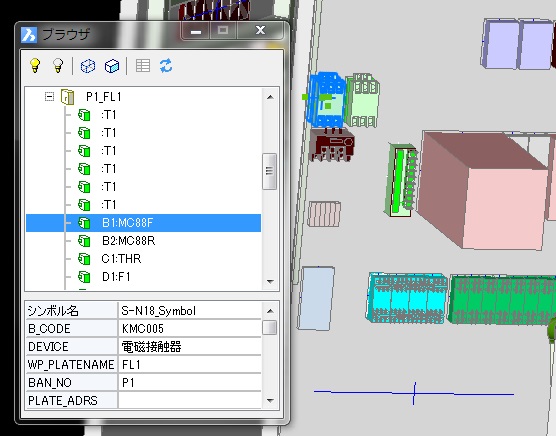Collapse the P1_FL1 tree node

coord(49,96)
